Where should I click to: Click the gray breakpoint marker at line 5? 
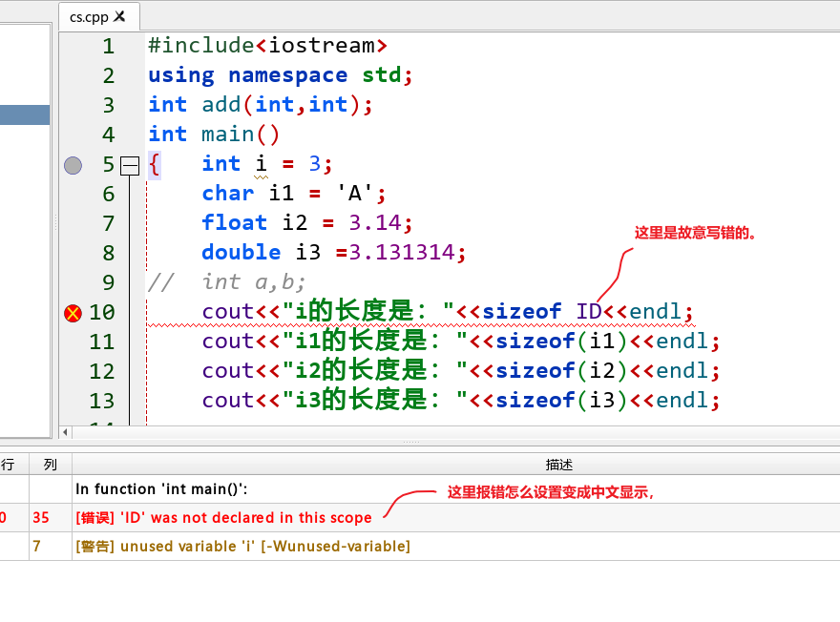click(x=73, y=165)
